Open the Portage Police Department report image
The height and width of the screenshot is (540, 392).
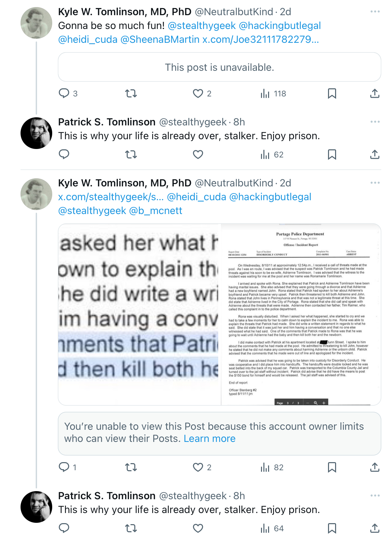(x=301, y=314)
